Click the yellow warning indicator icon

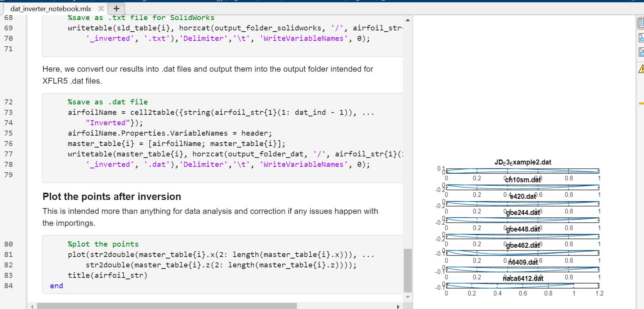(x=641, y=69)
